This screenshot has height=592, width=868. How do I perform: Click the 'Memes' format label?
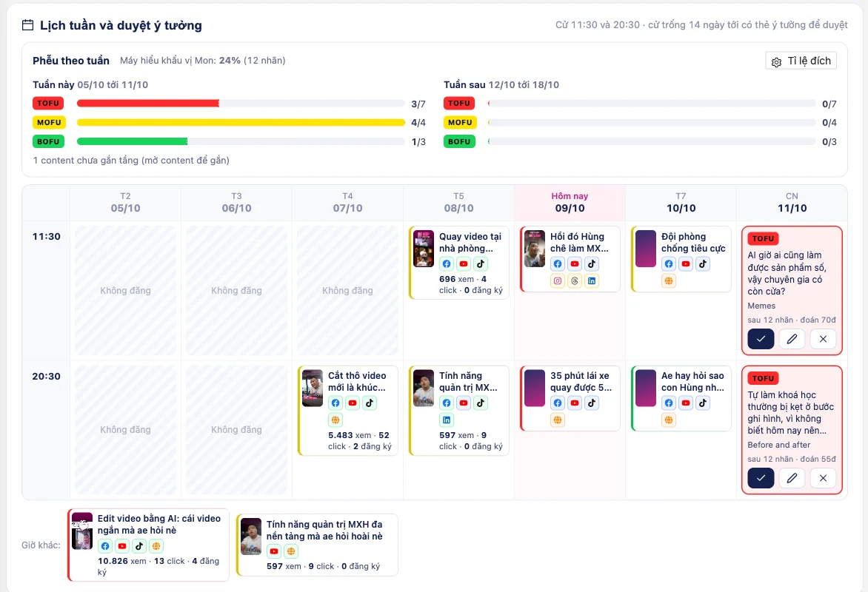coord(761,306)
